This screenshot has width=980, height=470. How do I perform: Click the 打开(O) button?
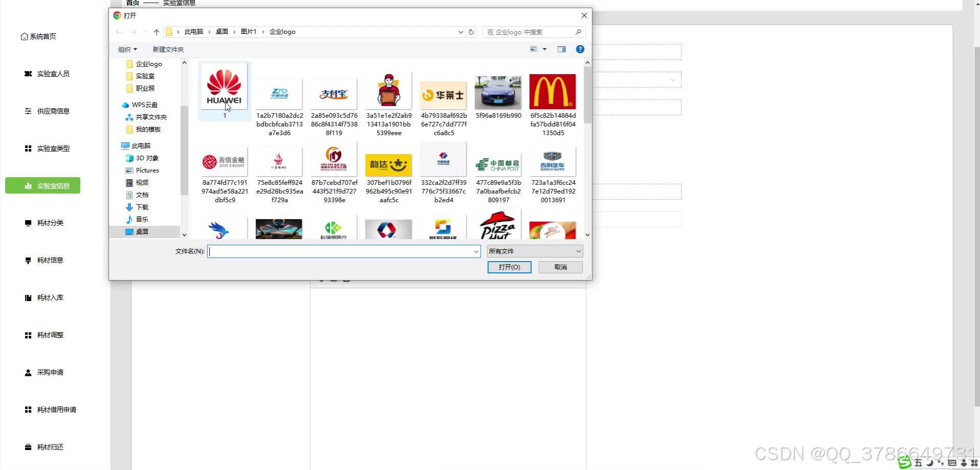pos(509,267)
